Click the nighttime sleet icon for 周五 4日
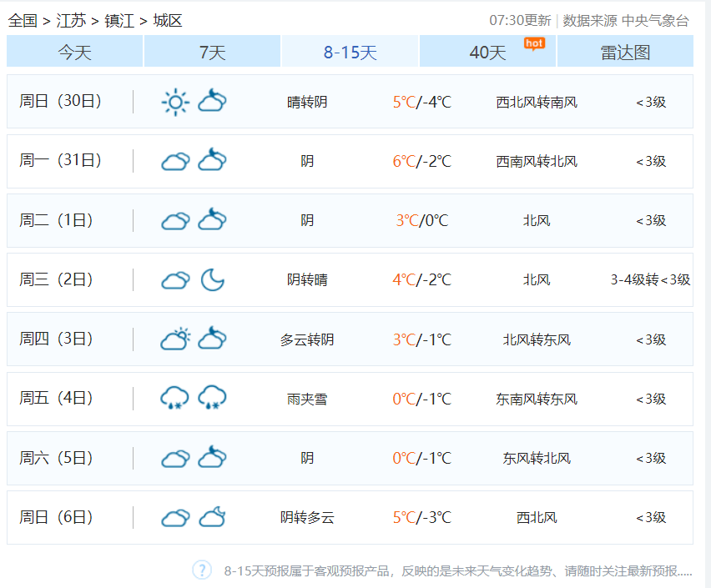This screenshot has width=711, height=588. pos(212,398)
